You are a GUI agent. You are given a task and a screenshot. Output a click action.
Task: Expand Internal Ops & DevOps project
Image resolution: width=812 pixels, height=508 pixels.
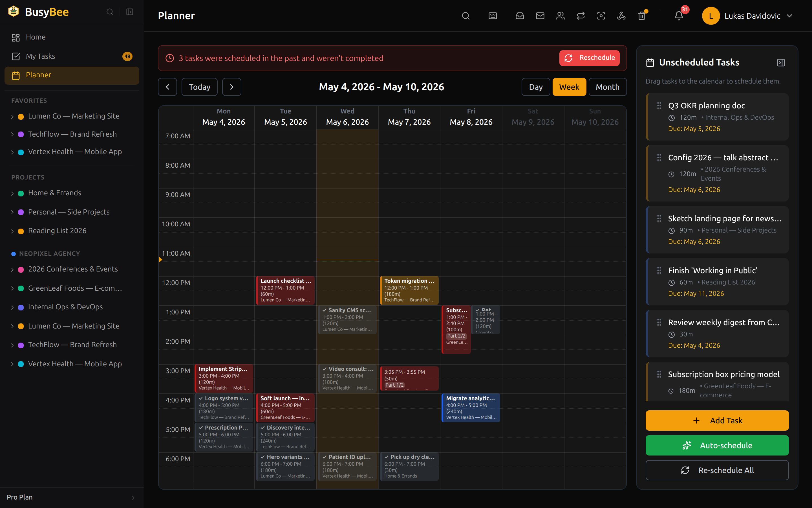tap(12, 307)
